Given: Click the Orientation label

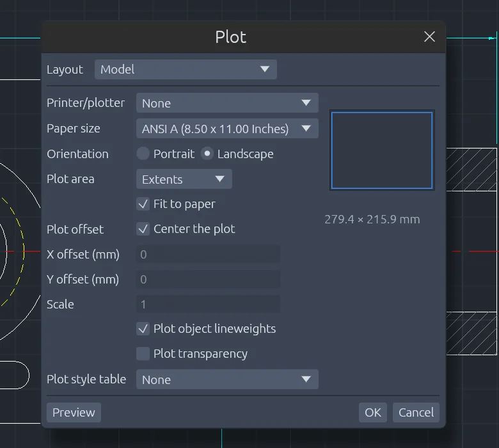Looking at the screenshot, I should pyautogui.click(x=77, y=154).
